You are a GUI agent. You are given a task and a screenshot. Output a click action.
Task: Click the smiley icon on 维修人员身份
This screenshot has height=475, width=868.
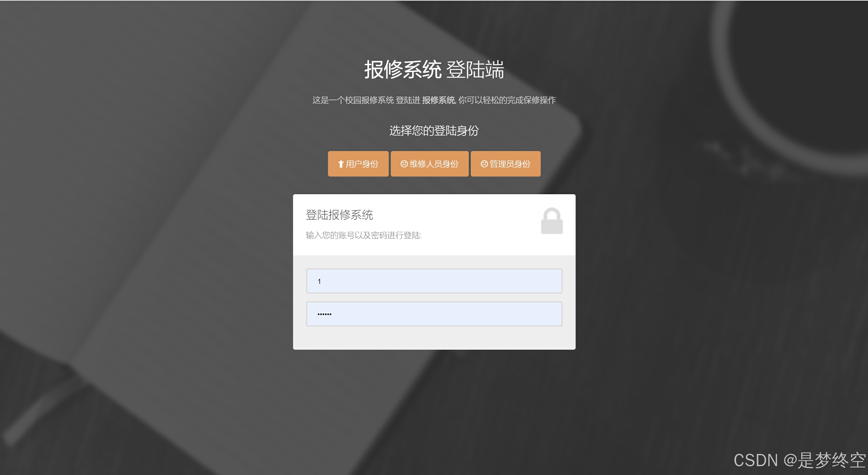tap(404, 164)
